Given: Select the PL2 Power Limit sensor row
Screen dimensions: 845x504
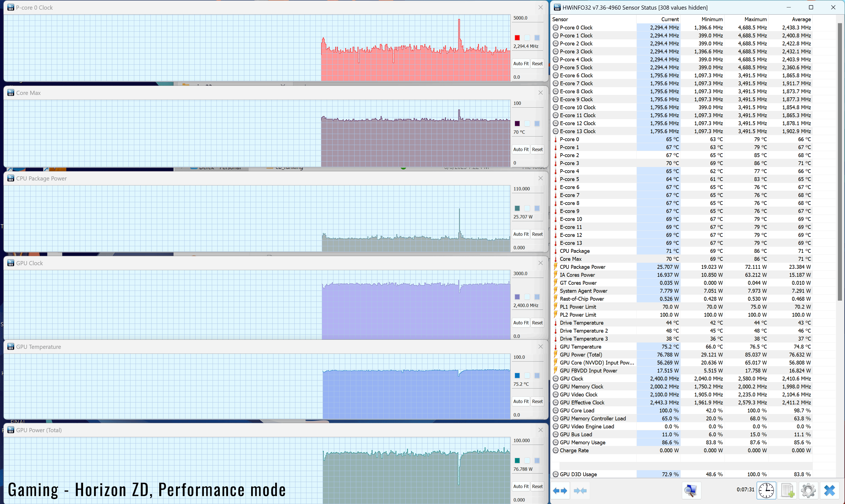Looking at the screenshot, I should tap(682, 315).
